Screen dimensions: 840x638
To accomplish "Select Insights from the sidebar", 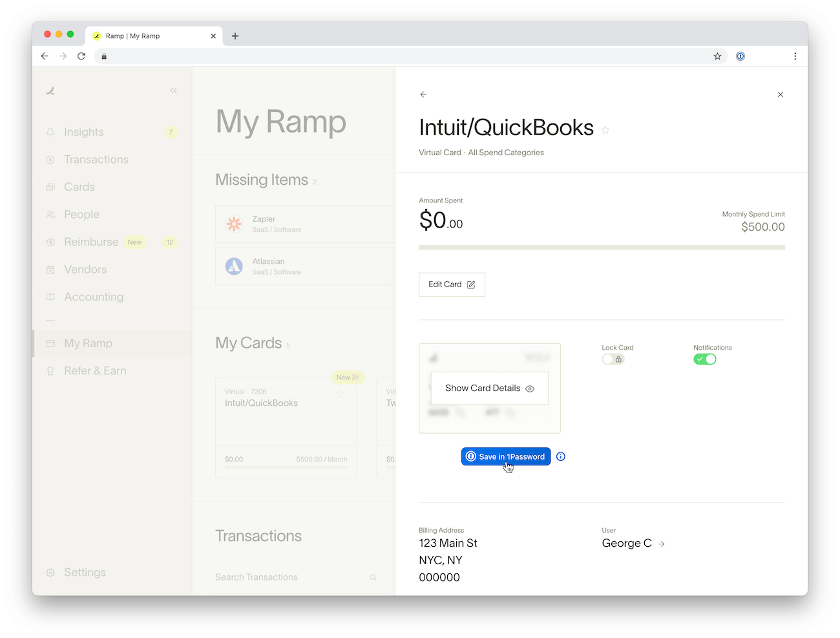I will pyautogui.click(x=83, y=132).
